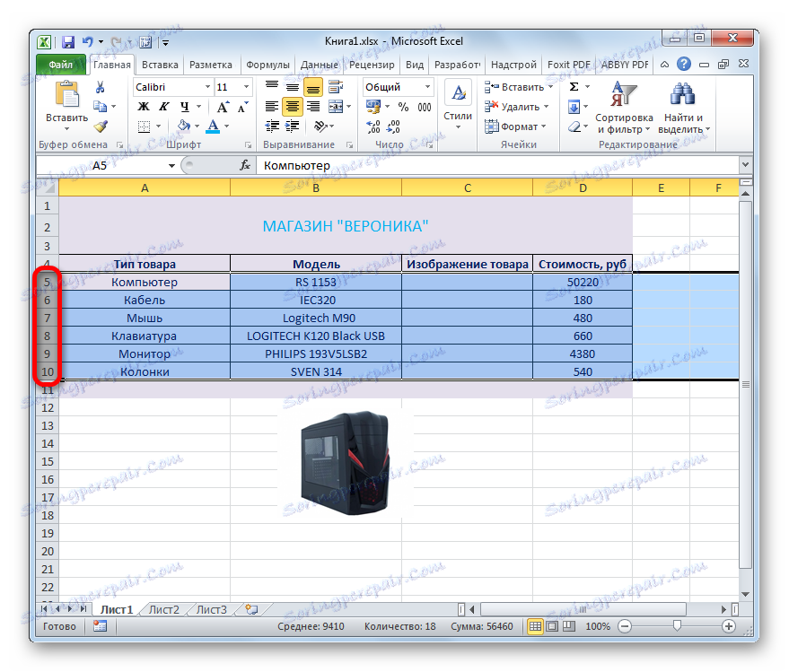Click the Copy icon in clipboard group
The width and height of the screenshot is (789, 672).
pos(101,107)
